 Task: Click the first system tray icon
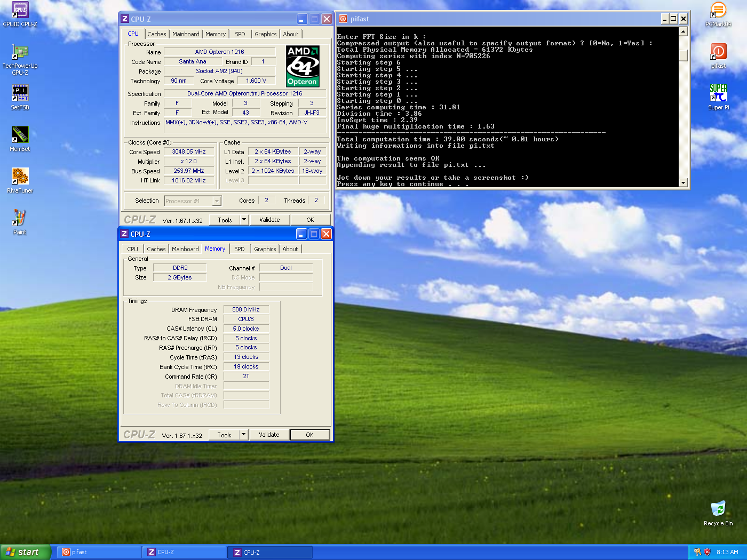[697, 552]
